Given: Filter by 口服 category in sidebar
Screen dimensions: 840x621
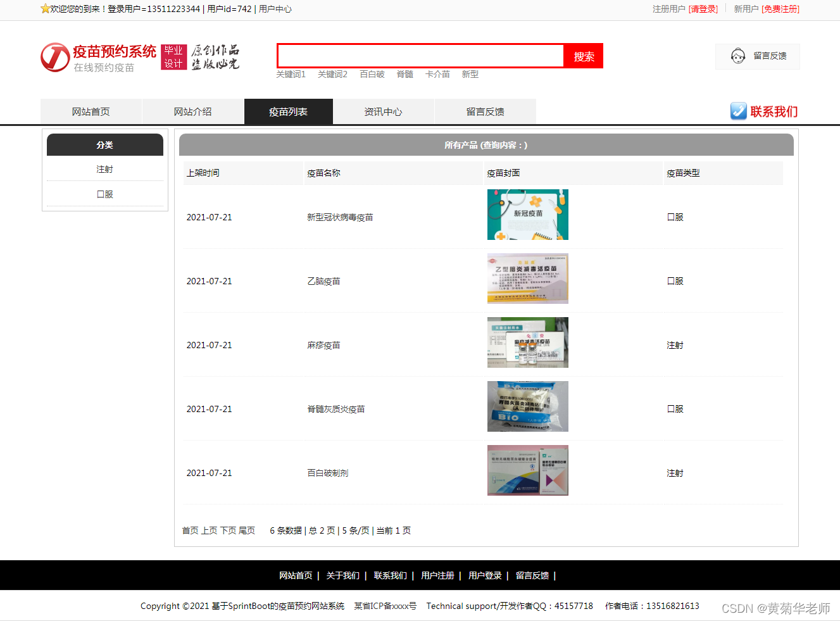Looking at the screenshot, I should click(105, 194).
